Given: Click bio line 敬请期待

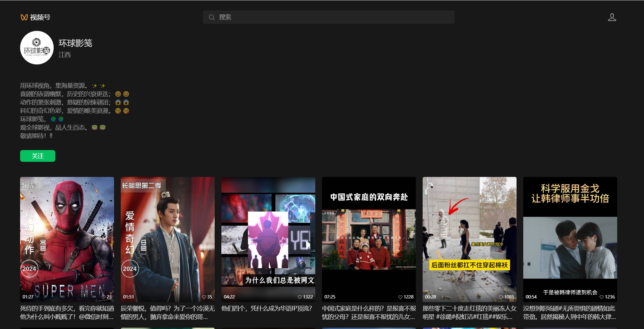Looking at the screenshot, I should (36, 136).
